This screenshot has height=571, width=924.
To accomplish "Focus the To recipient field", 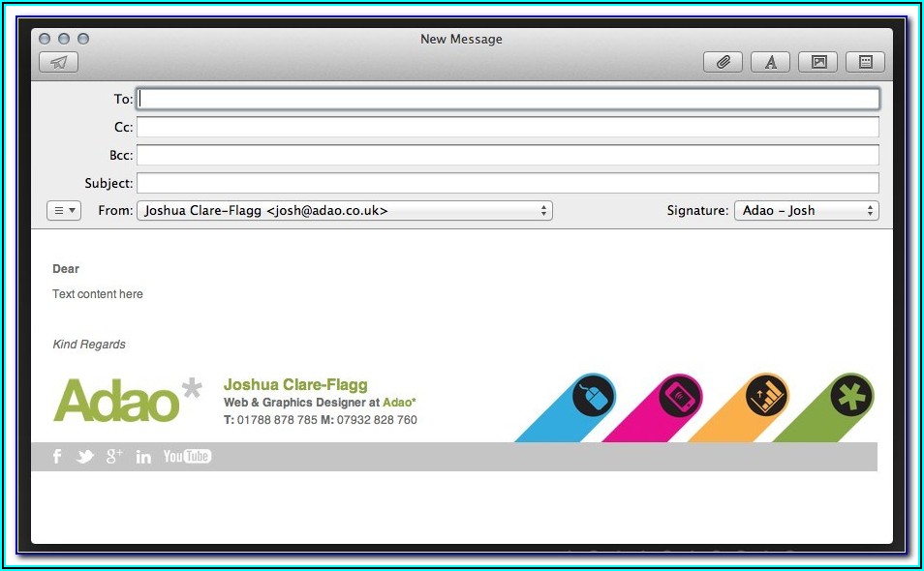I will 508,99.
